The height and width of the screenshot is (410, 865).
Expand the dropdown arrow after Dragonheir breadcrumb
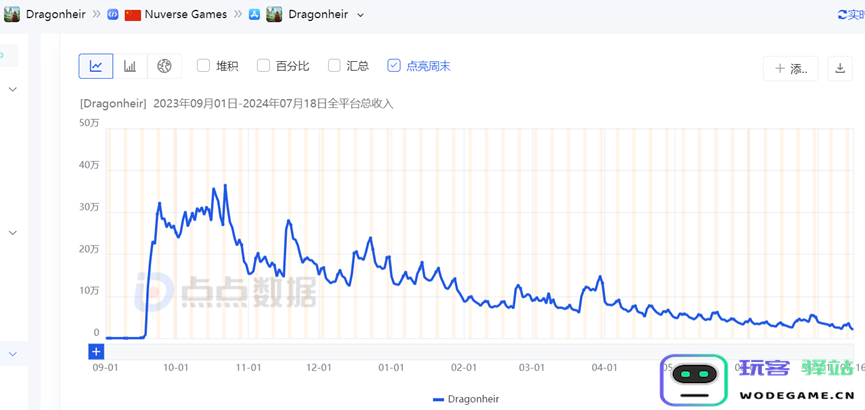click(361, 15)
